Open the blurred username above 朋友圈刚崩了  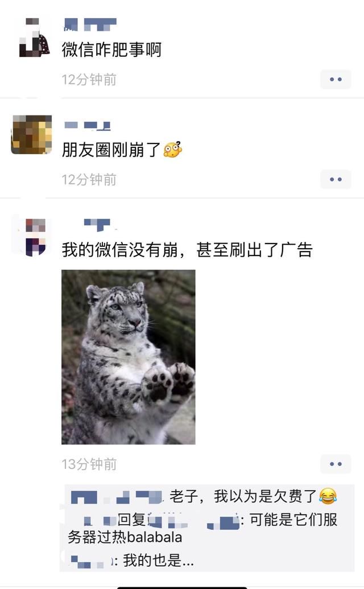pyautogui.click(x=87, y=125)
